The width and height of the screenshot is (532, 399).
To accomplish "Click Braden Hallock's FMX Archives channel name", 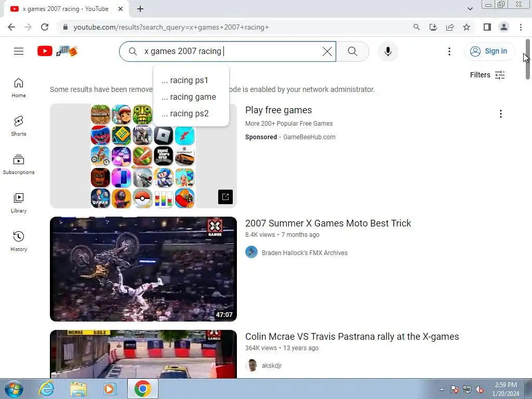I will tap(304, 253).
